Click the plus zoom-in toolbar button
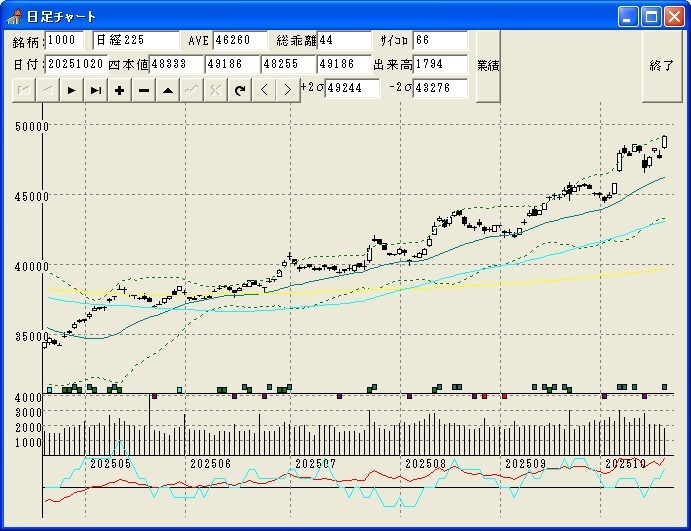 click(x=119, y=90)
